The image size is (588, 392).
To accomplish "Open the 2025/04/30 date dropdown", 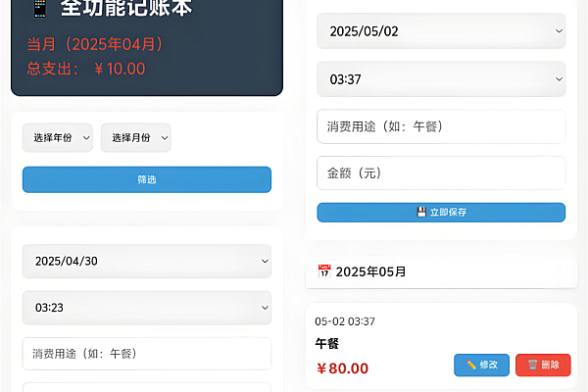I will pyautogui.click(x=147, y=261).
